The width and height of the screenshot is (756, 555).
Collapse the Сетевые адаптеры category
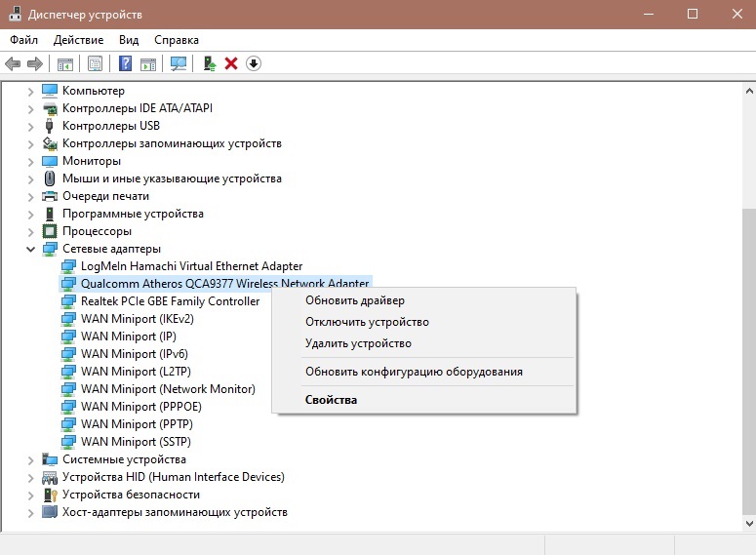point(31,249)
